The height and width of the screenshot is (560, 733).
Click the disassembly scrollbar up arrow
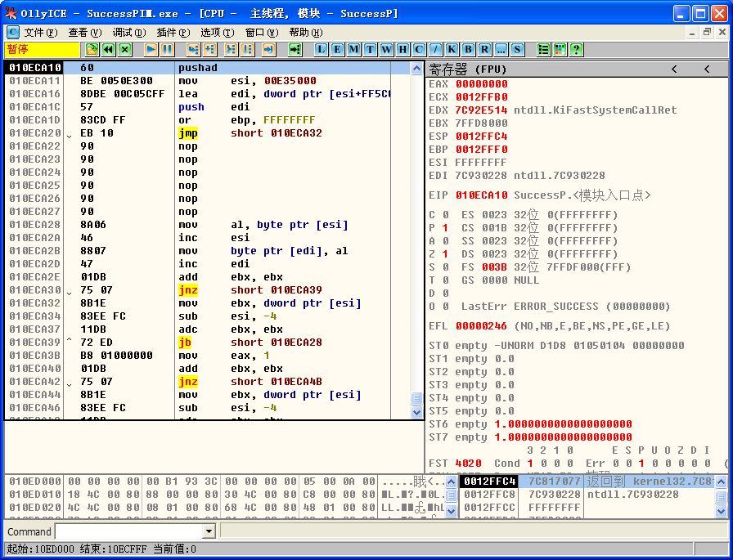pos(416,68)
